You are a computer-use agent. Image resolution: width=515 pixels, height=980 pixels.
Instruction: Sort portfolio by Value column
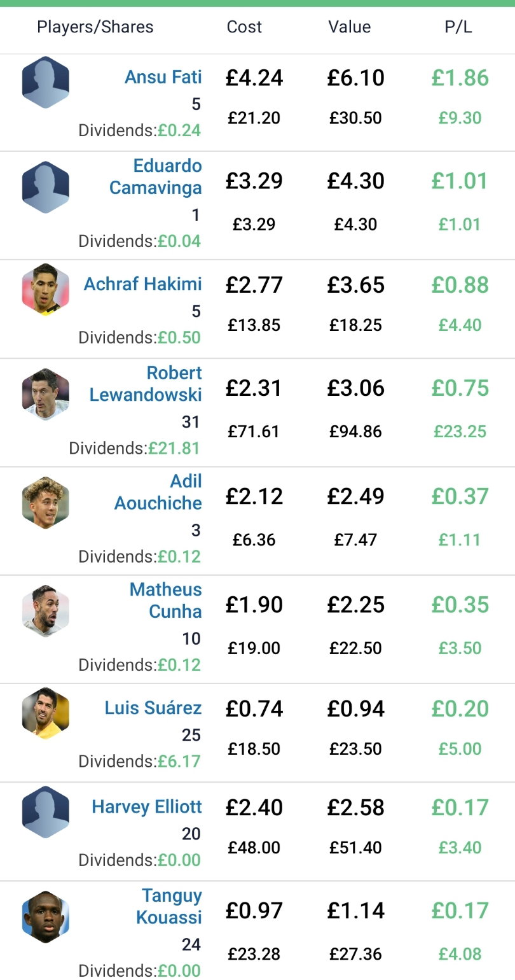pos(349,27)
